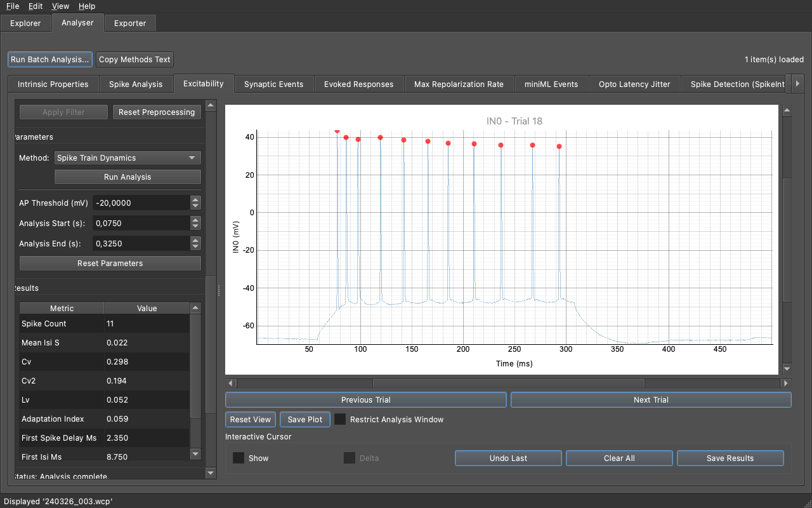
Task: Click the last red spike marker near 293 ms
Action: tap(559, 147)
